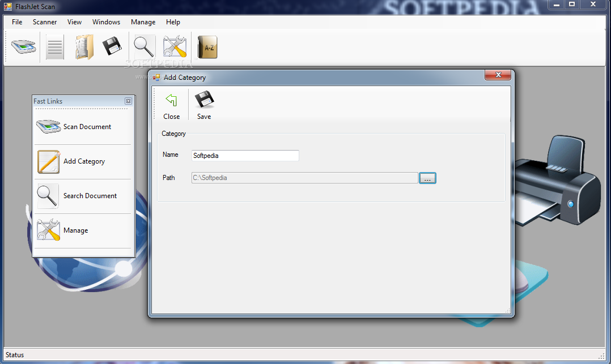Click the Scan Document link text
Viewport: 611px width, 364px height.
coord(87,127)
